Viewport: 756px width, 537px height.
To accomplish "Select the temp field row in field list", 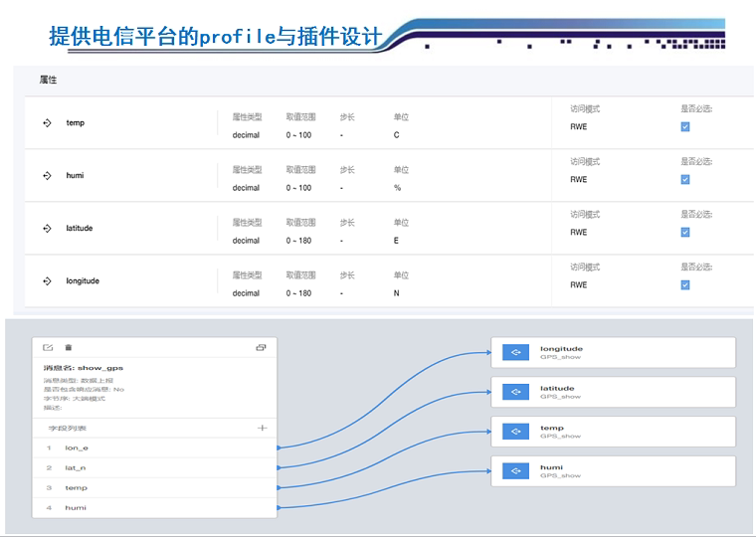I will pyautogui.click(x=155, y=488).
